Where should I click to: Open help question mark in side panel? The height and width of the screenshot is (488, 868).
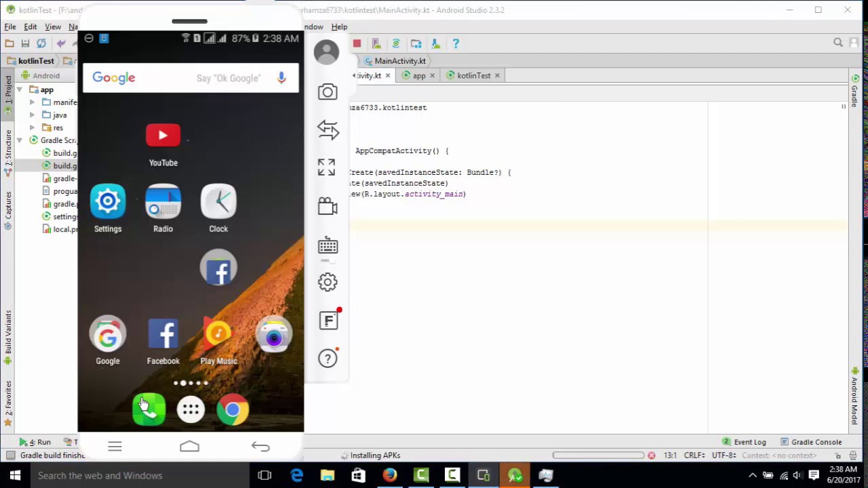[328, 359]
